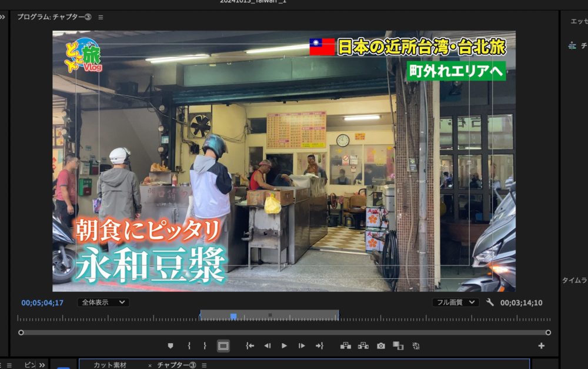Step back one frame
Viewport: 588px width, 369px height.
pyautogui.click(x=268, y=346)
